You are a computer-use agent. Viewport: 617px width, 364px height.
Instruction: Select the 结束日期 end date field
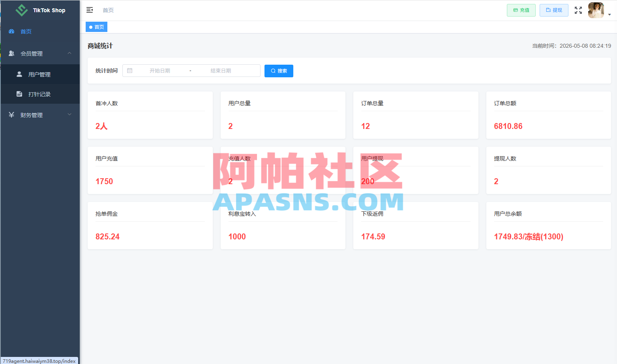click(x=221, y=71)
